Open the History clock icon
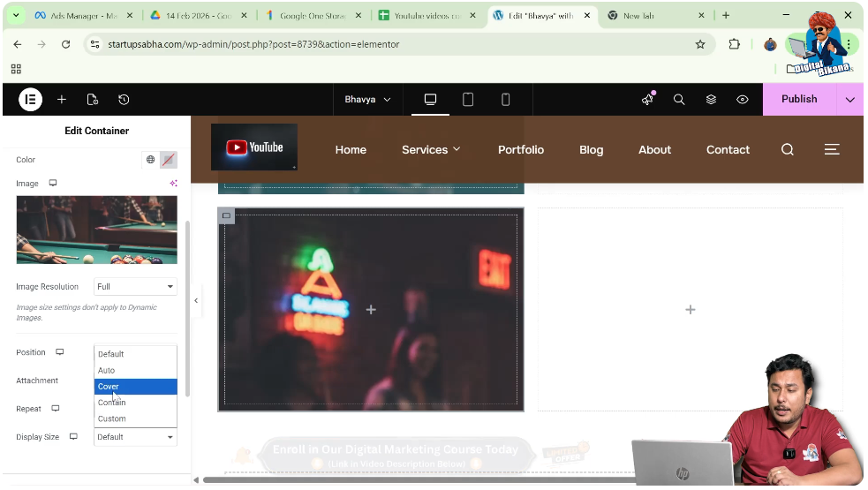The image size is (868, 490). [x=124, y=100]
